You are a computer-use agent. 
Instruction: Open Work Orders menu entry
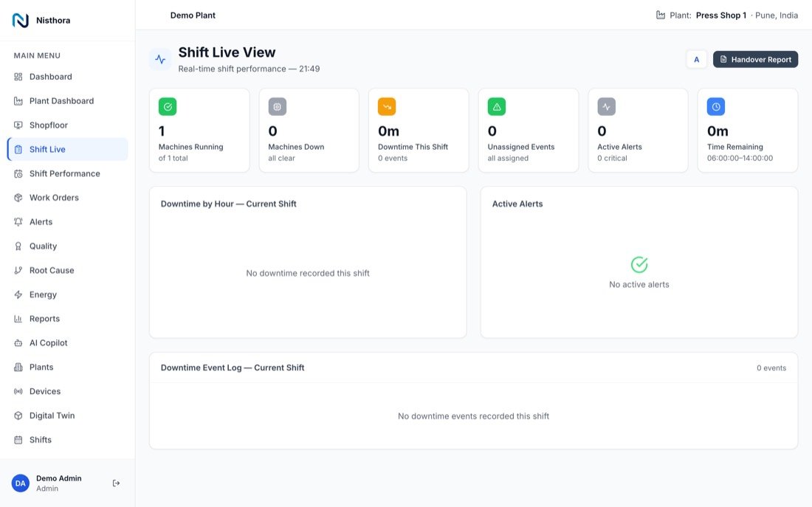coord(67,198)
